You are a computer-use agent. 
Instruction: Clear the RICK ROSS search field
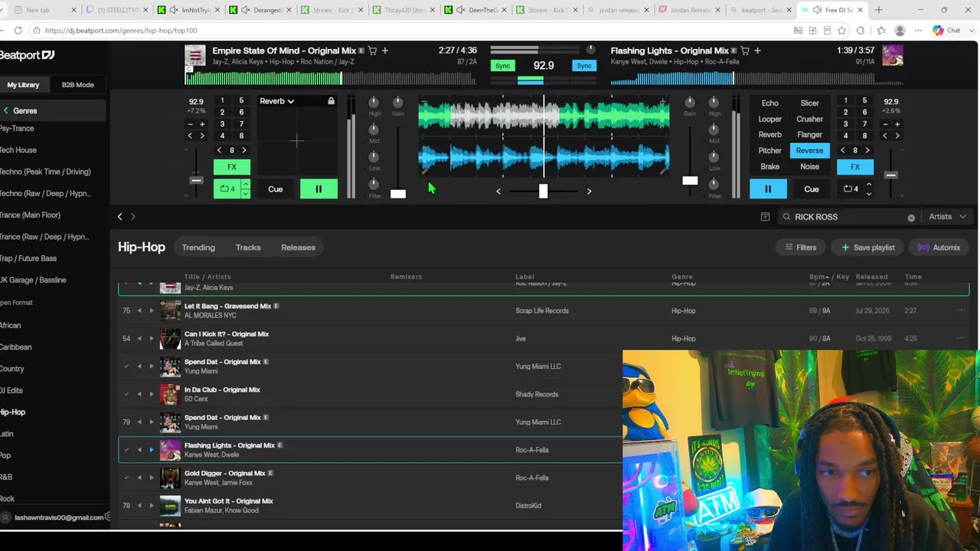(x=911, y=217)
